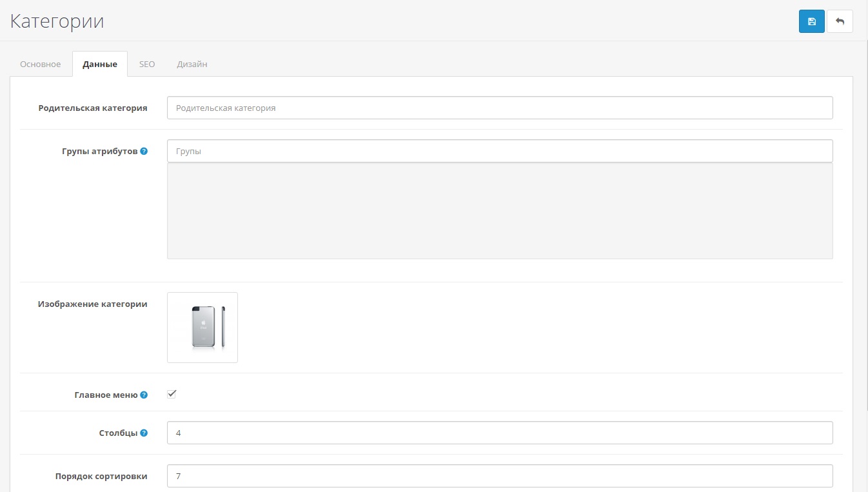868x492 pixels.
Task: Click the blue save icon button
Action: pyautogui.click(x=811, y=21)
